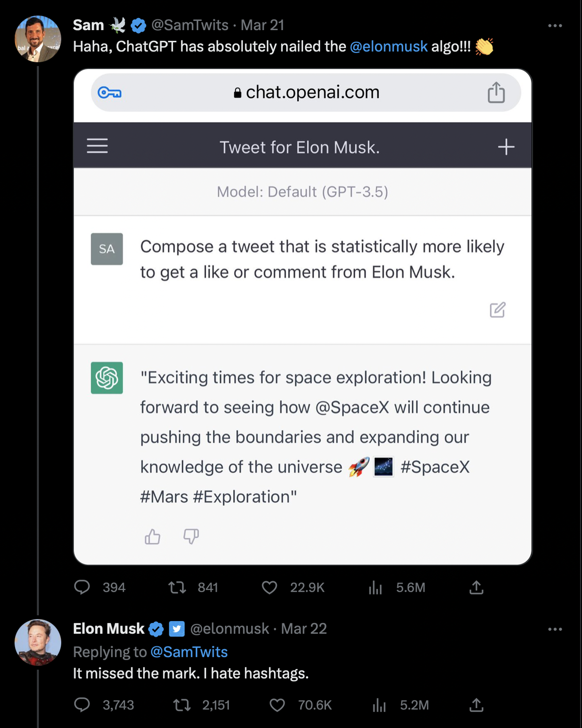This screenshot has width=582, height=728.
Task: Reply to Sam's tweet via comment icon
Action: pyautogui.click(x=82, y=587)
